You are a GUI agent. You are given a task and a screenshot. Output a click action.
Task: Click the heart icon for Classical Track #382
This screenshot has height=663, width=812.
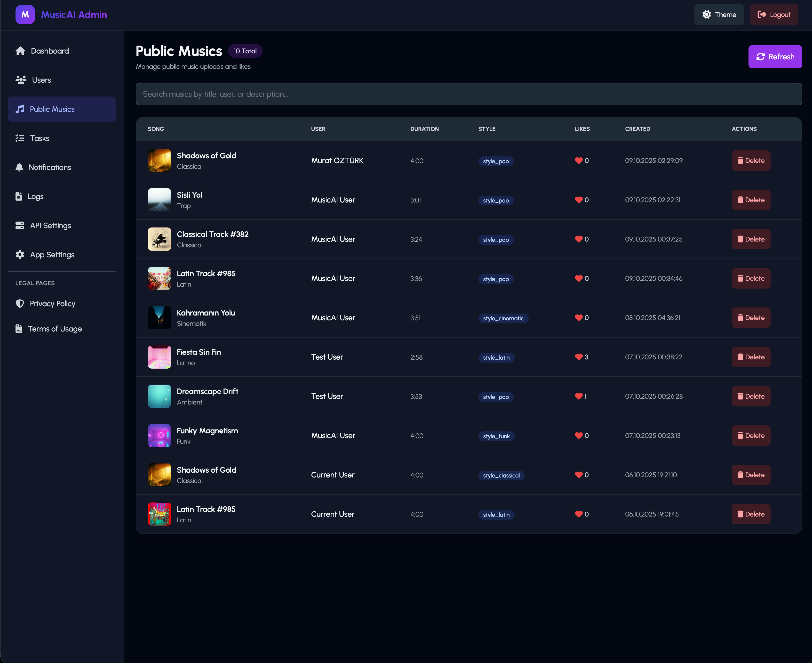pos(578,239)
